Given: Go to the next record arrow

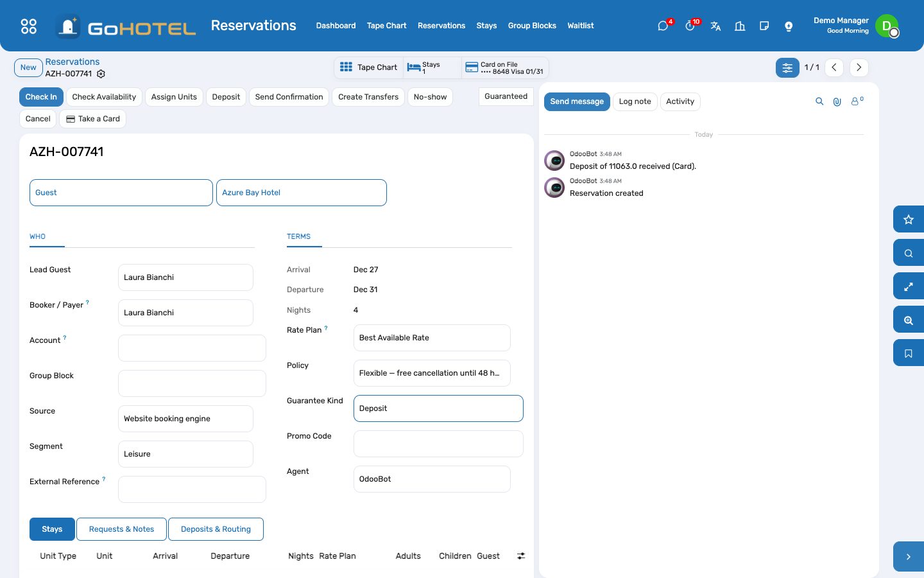Looking at the screenshot, I should coord(859,67).
